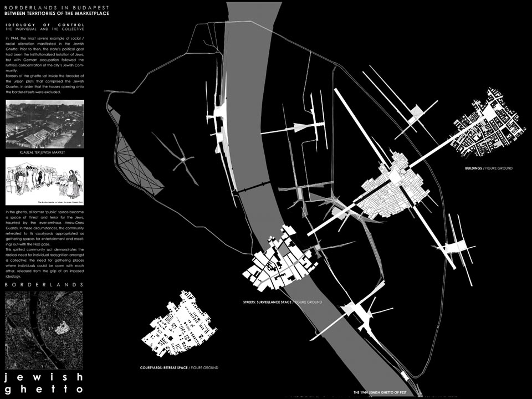Viewport: 532px width, 399px height.
Task: Select 'KLAUZAL TER JEWISH MARKET' caption
Action: [x=44, y=151]
